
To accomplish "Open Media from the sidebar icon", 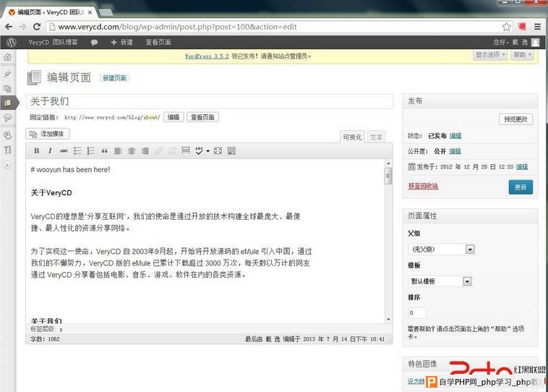I will pyautogui.click(x=8, y=88).
